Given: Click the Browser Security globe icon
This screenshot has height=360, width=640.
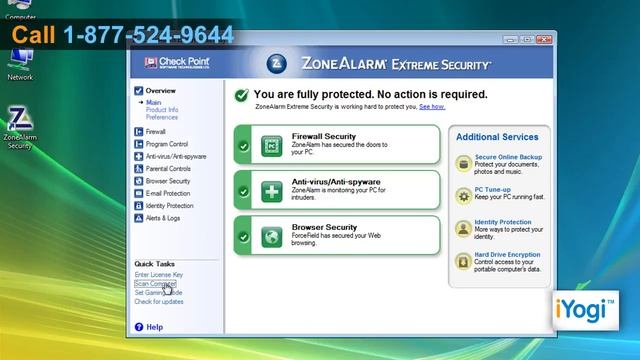Looking at the screenshot, I should pyautogui.click(x=271, y=237).
